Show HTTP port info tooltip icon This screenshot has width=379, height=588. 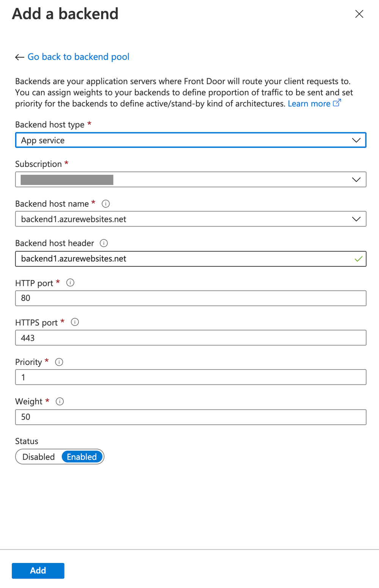click(x=70, y=283)
